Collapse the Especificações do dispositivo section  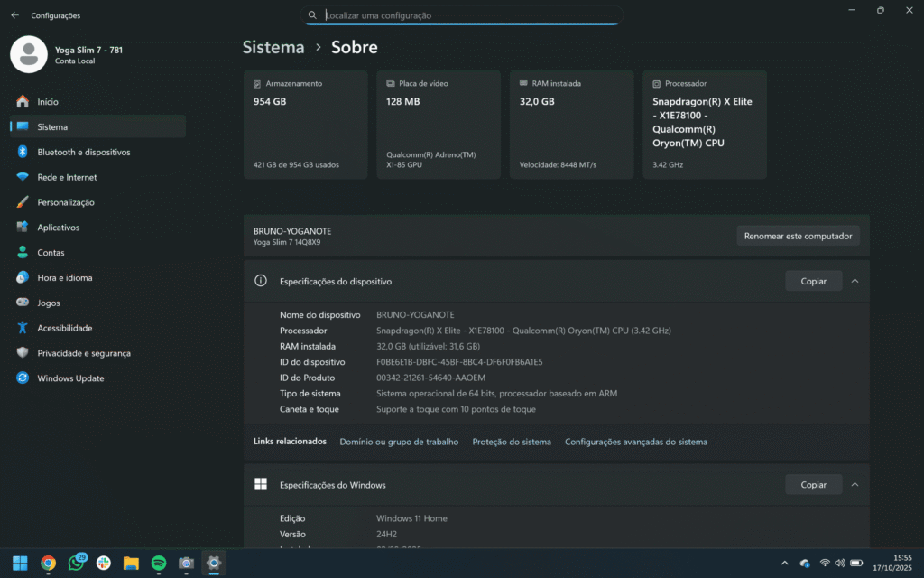tap(855, 281)
